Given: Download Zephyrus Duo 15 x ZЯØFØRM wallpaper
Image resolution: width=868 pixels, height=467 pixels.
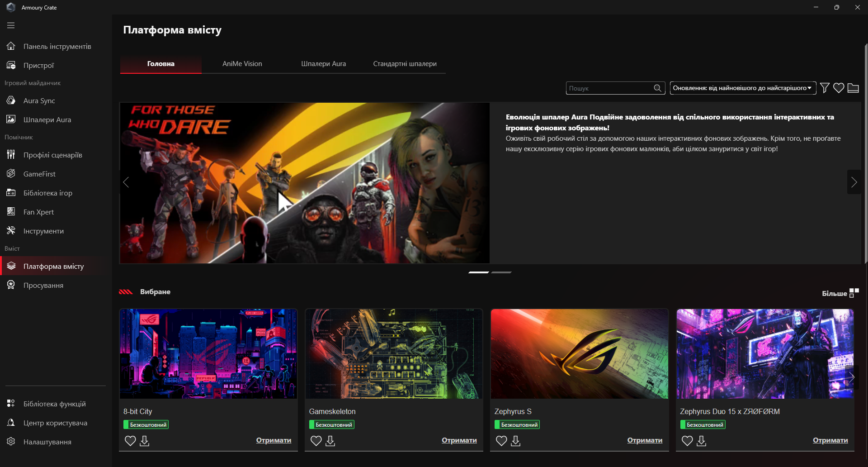Looking at the screenshot, I should (x=702, y=441).
